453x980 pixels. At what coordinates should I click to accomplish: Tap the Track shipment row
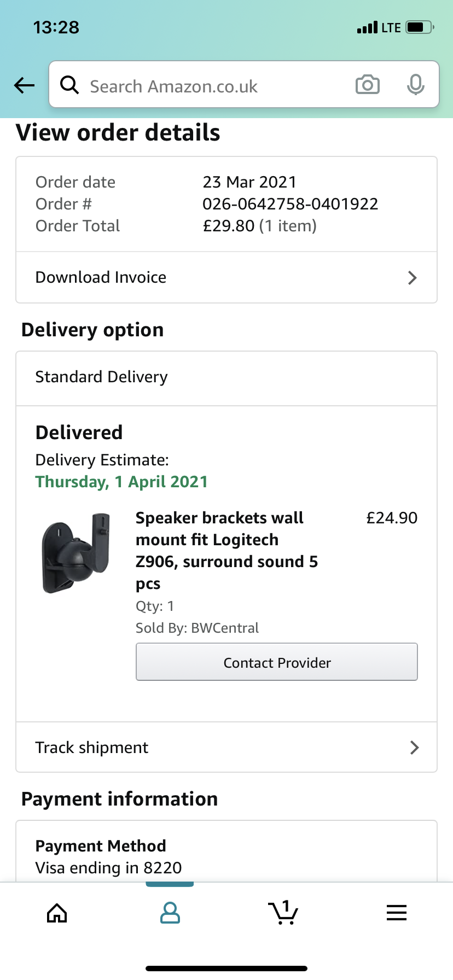(219, 748)
